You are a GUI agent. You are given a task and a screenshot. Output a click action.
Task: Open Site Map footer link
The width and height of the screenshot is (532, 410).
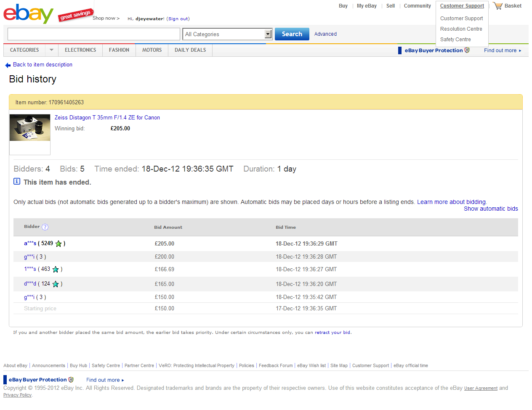pyautogui.click(x=339, y=366)
